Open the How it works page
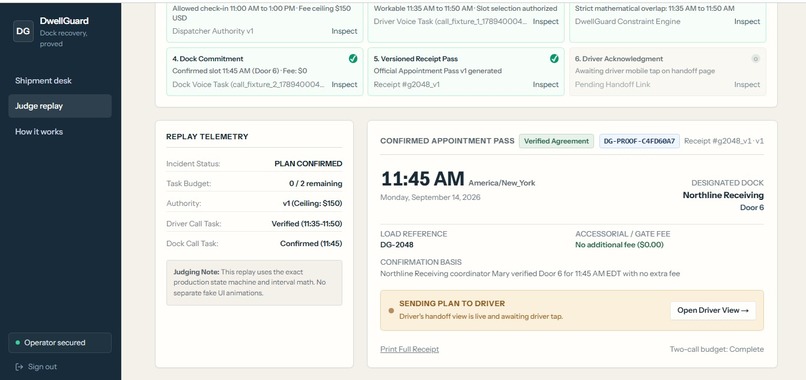This screenshot has height=380, width=806. (39, 132)
